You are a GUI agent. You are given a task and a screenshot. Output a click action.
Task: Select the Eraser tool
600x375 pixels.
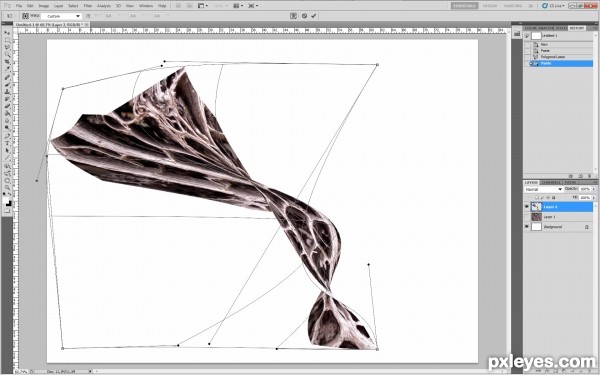point(8,106)
